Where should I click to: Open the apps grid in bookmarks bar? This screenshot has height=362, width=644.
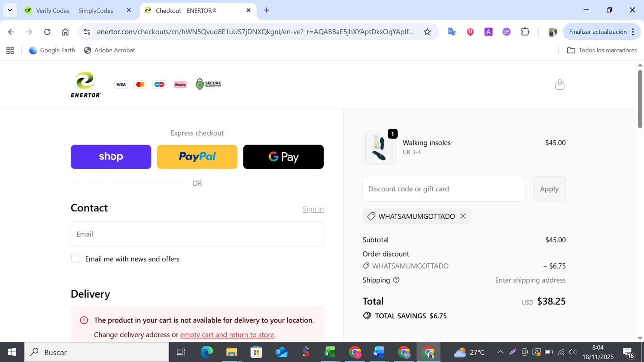(10, 50)
